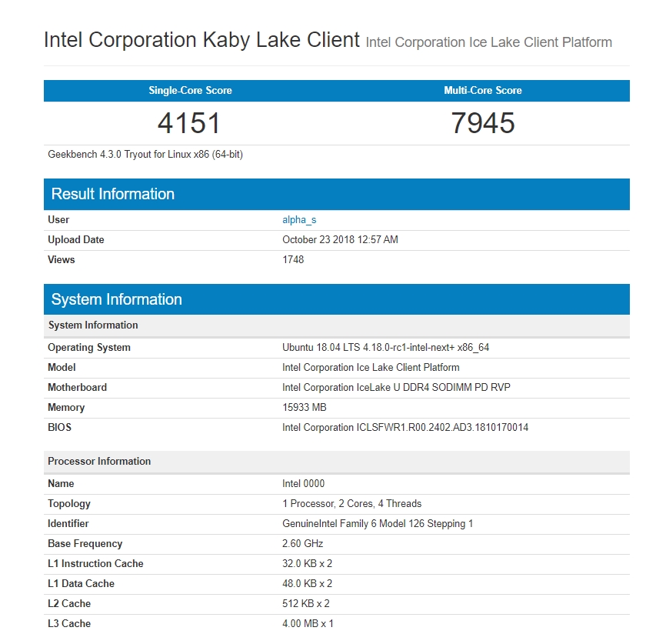Viewport: 656px width, 644px height.
Task: Click the Model value Ice Lake Client Platform
Action: coord(371,367)
